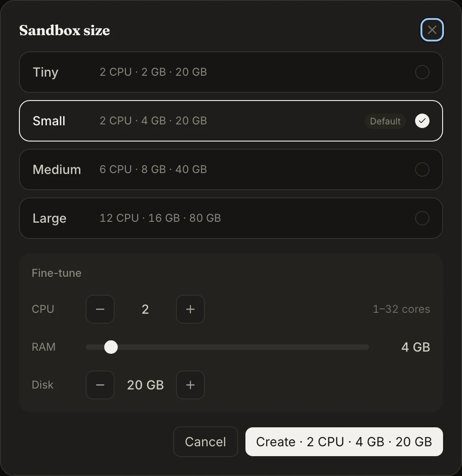Click the Disk label
The height and width of the screenshot is (476, 462).
click(x=42, y=385)
